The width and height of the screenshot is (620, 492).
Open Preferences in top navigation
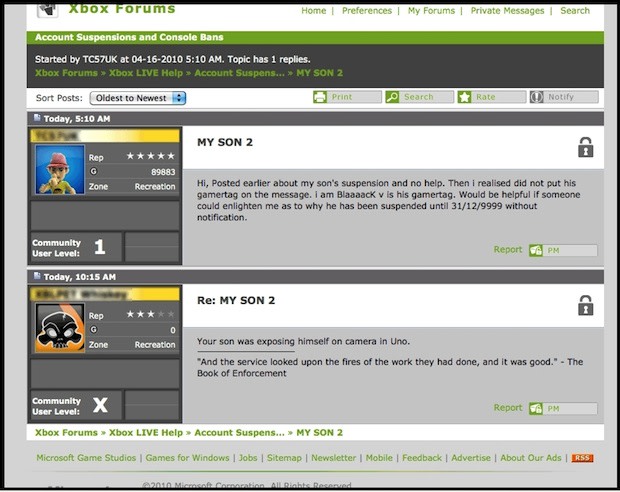[367, 11]
